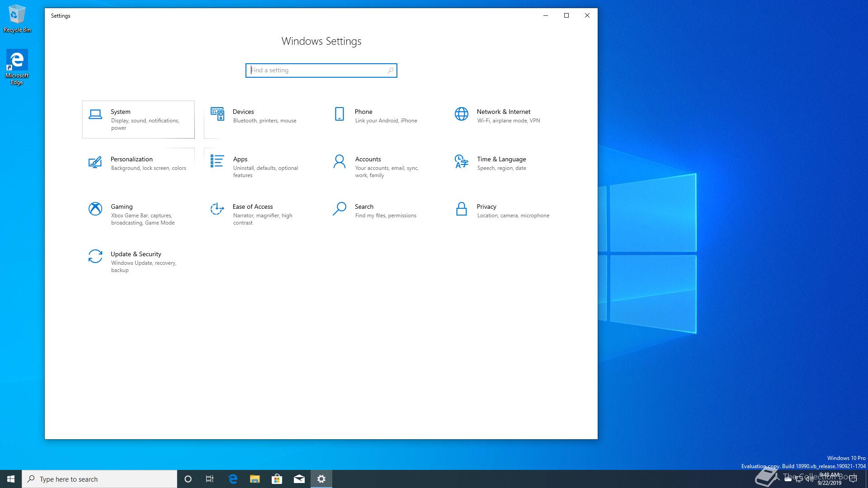Open Action Center notifications icon
This screenshot has height=488, width=868.
point(853,479)
